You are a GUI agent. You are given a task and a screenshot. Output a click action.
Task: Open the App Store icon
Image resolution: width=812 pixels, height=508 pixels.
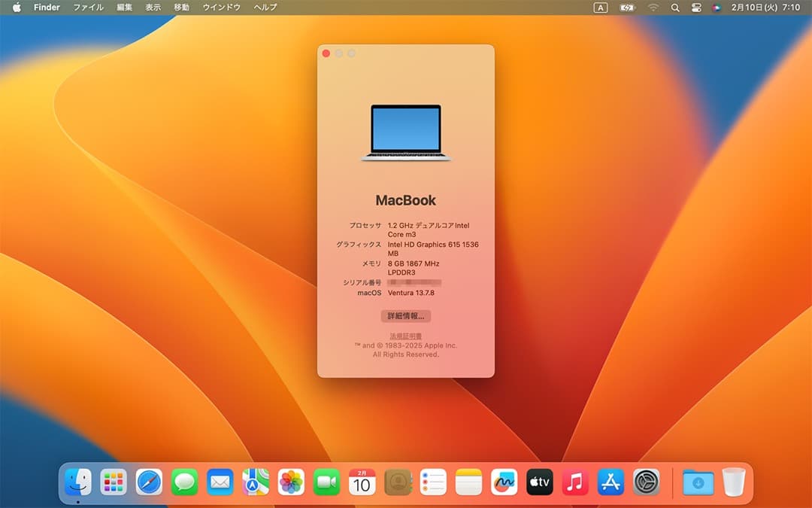(610, 482)
